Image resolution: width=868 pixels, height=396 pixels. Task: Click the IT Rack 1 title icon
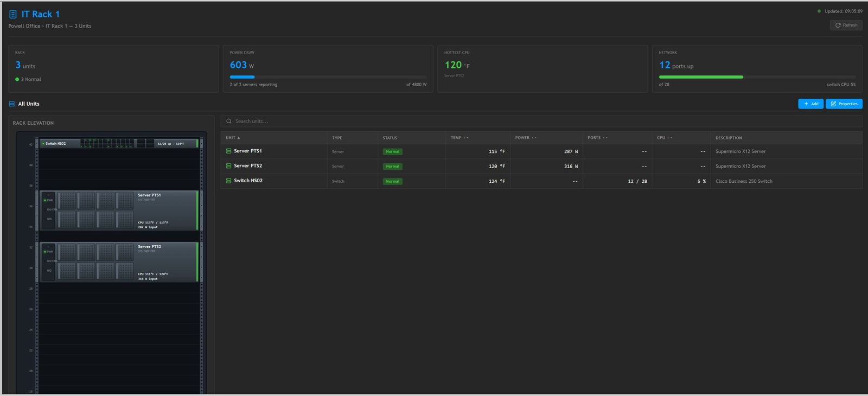13,14
